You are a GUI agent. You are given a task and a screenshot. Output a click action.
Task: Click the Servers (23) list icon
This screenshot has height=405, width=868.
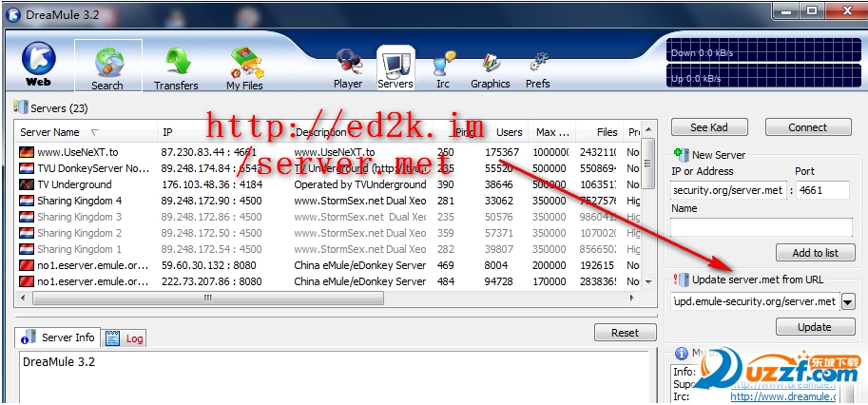pyautogui.click(x=21, y=107)
